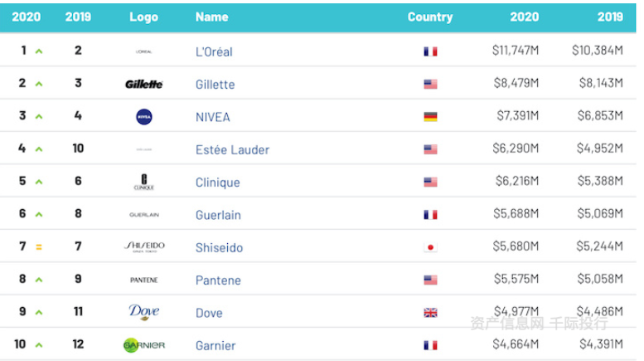The width and height of the screenshot is (644, 361).
Task: Click the Logo column header
Action: (143, 17)
